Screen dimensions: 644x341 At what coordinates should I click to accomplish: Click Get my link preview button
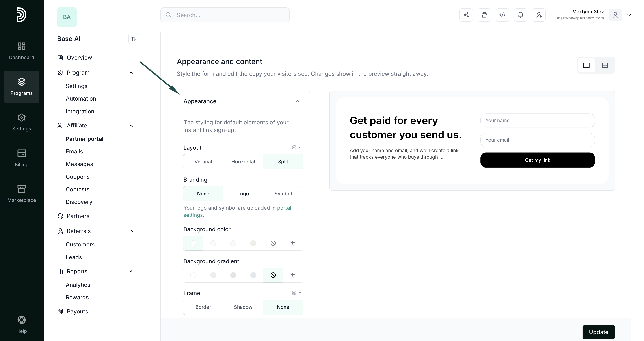click(x=538, y=160)
